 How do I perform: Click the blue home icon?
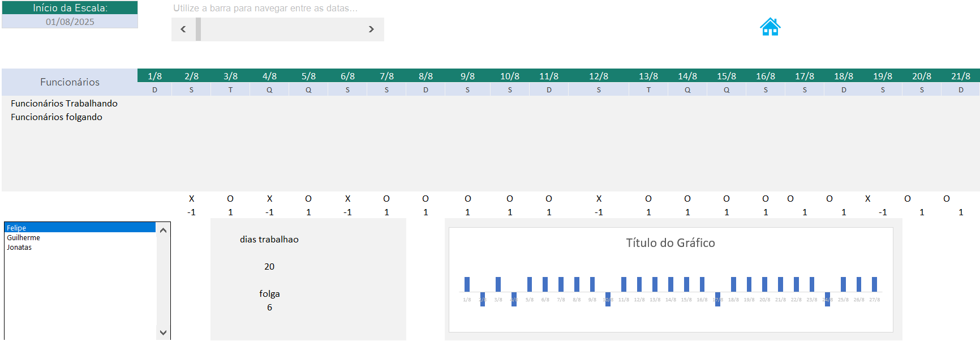770,27
